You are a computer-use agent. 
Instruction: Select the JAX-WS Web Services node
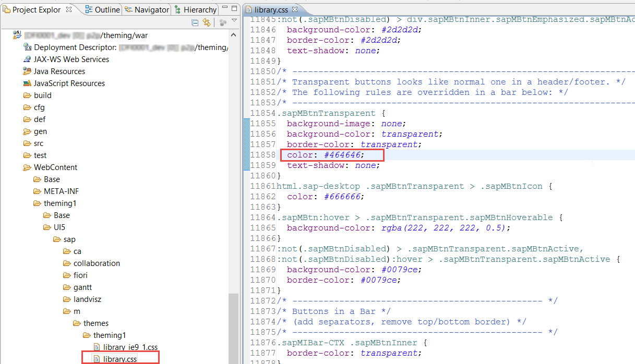click(65, 59)
